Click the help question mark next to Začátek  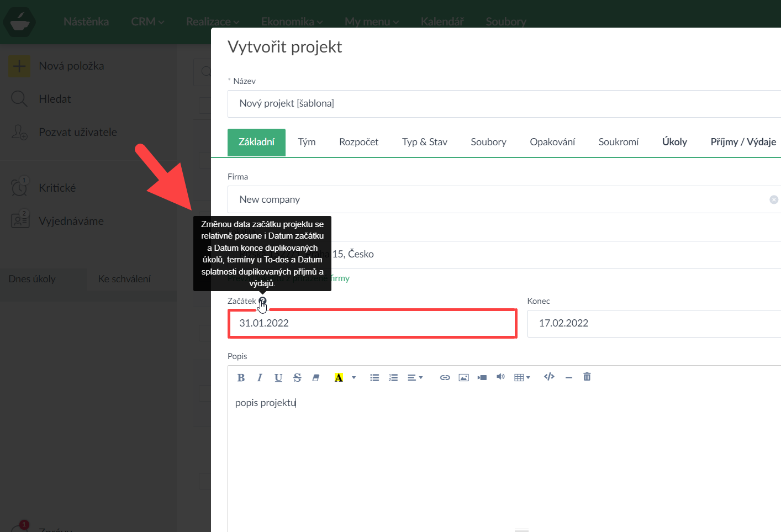262,301
